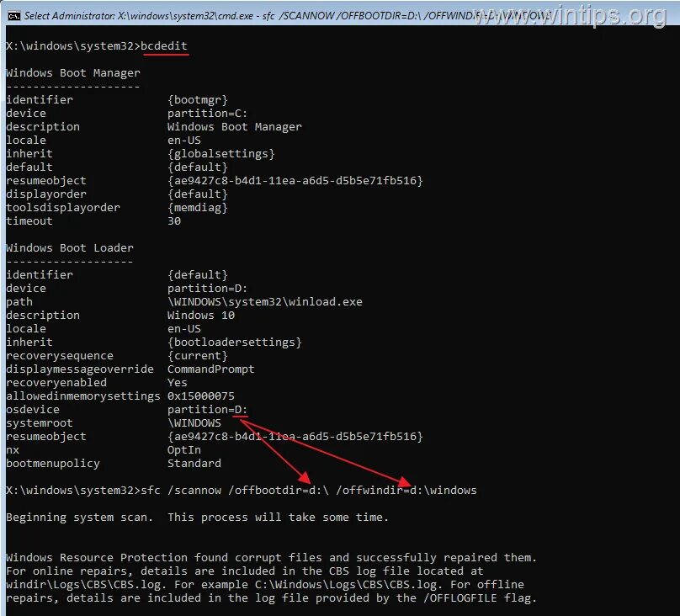Click the {bootloadersettings} value
Image resolution: width=680 pixels, height=616 pixels.
click(234, 343)
